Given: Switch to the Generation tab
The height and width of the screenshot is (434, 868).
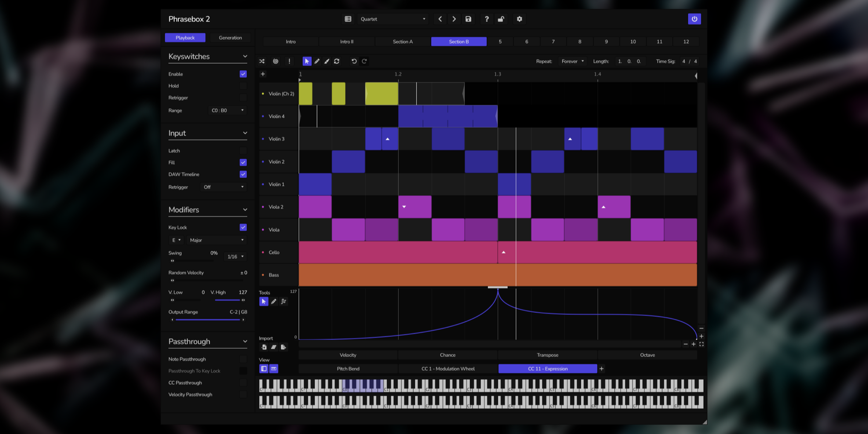Looking at the screenshot, I should 231,38.
